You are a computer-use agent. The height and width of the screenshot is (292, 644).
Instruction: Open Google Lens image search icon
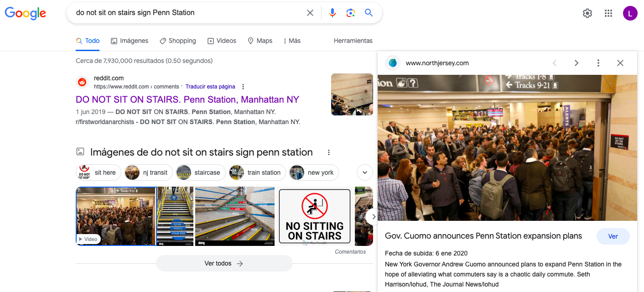(x=350, y=13)
